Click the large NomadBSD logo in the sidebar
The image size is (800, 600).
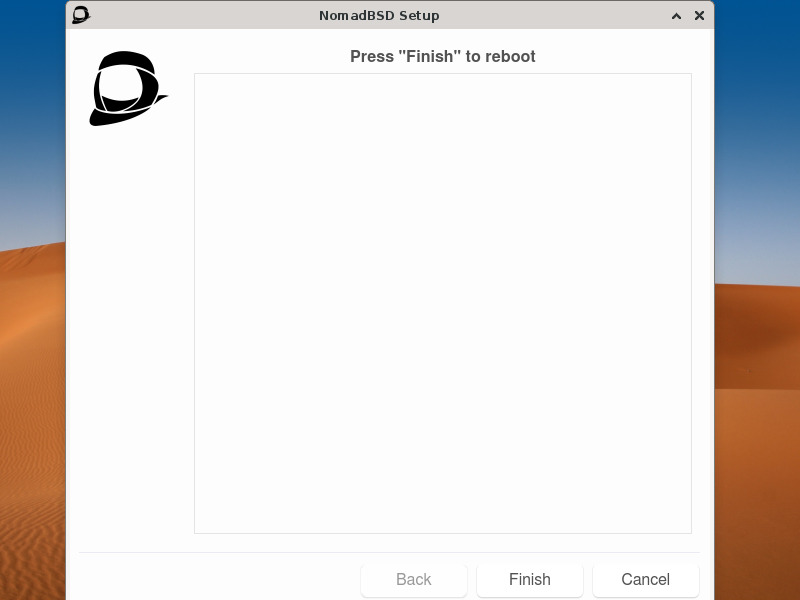[x=128, y=88]
